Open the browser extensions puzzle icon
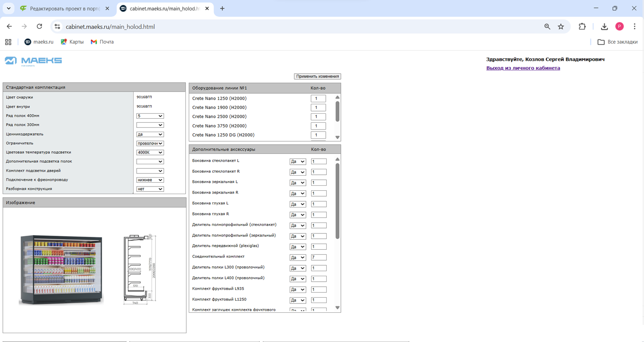The image size is (644, 342). pos(582,26)
